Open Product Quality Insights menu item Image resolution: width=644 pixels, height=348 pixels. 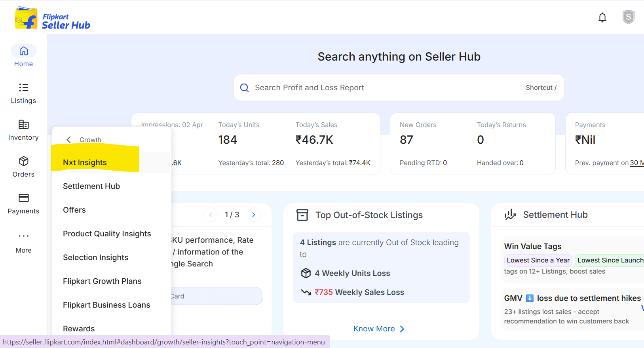click(107, 234)
